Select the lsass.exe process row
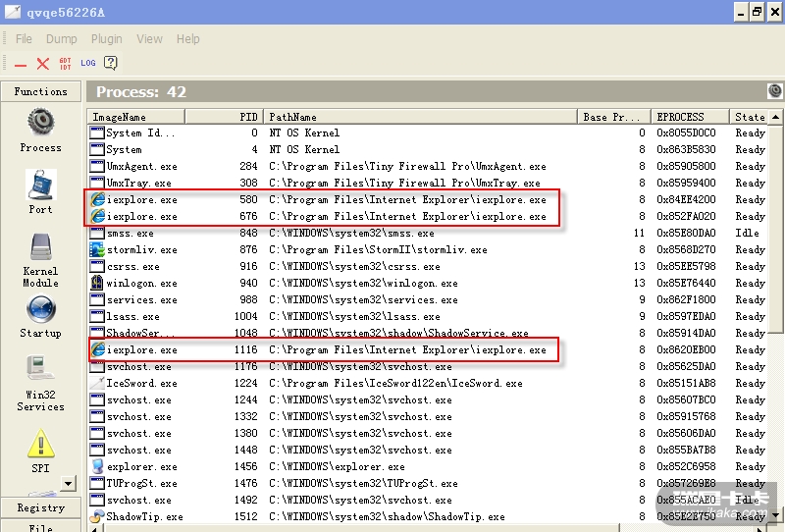 (428, 316)
